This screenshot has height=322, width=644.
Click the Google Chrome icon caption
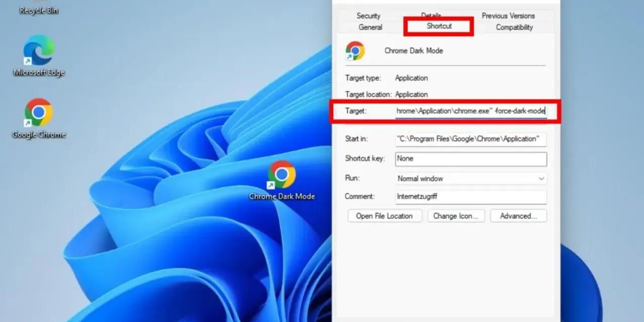(x=39, y=134)
